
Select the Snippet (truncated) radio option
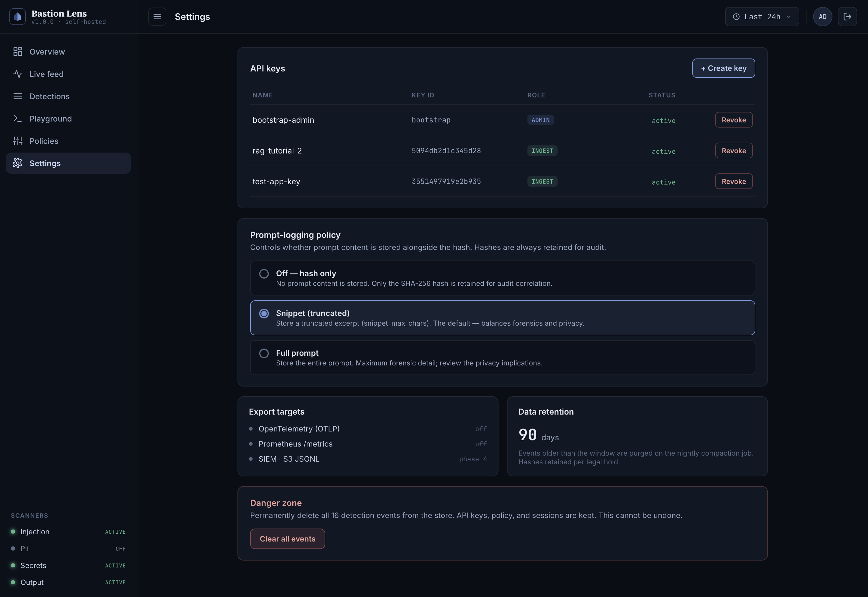pyautogui.click(x=264, y=314)
